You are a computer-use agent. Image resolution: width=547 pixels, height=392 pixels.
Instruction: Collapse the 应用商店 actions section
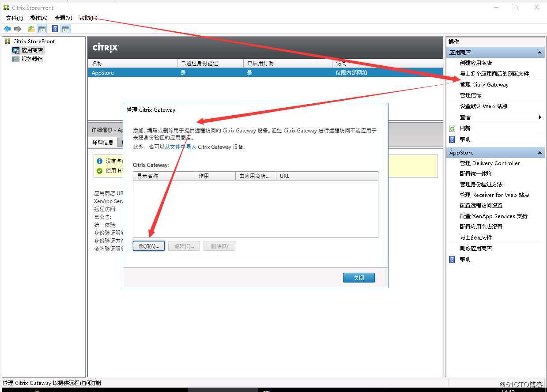(x=539, y=53)
